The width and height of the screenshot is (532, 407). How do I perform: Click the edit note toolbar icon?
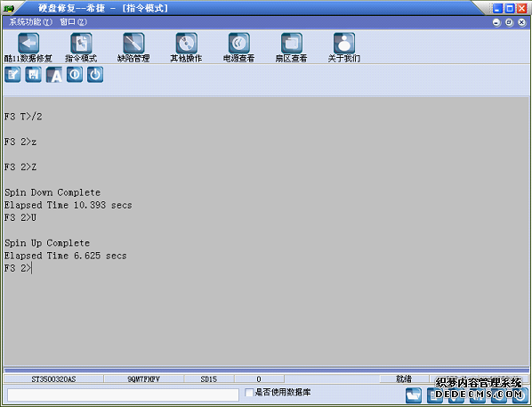click(x=12, y=75)
